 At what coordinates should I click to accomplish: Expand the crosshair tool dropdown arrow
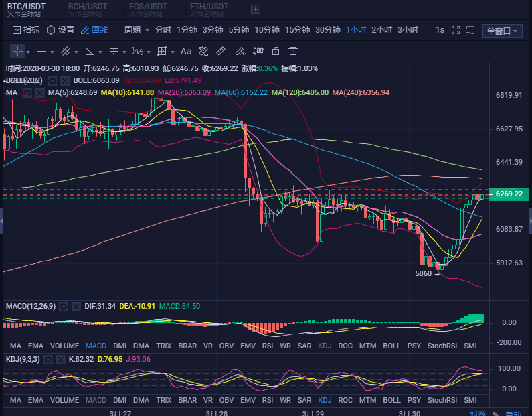point(28,52)
